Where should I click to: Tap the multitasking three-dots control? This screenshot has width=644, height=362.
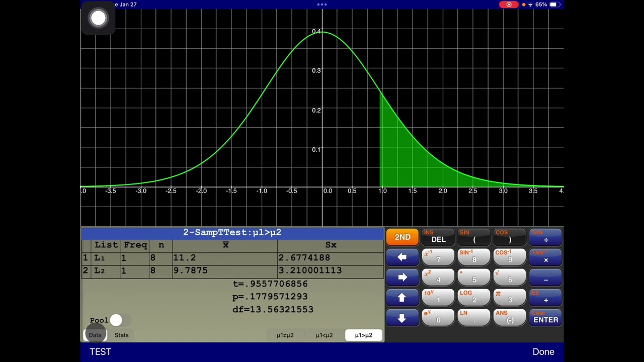tap(322, 5)
